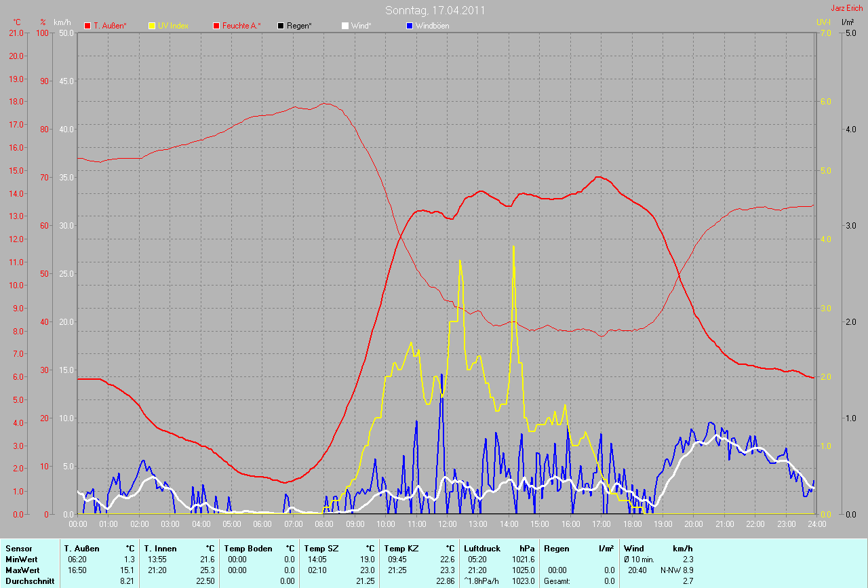Select the 'Windböen' legend label
The image size is (868, 588).
[432, 26]
